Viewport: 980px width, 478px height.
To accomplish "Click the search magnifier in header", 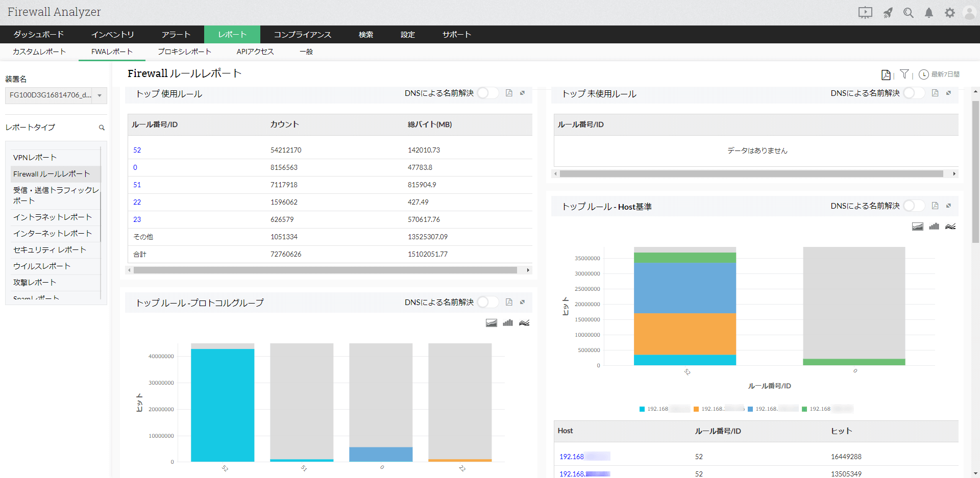I will (x=908, y=13).
